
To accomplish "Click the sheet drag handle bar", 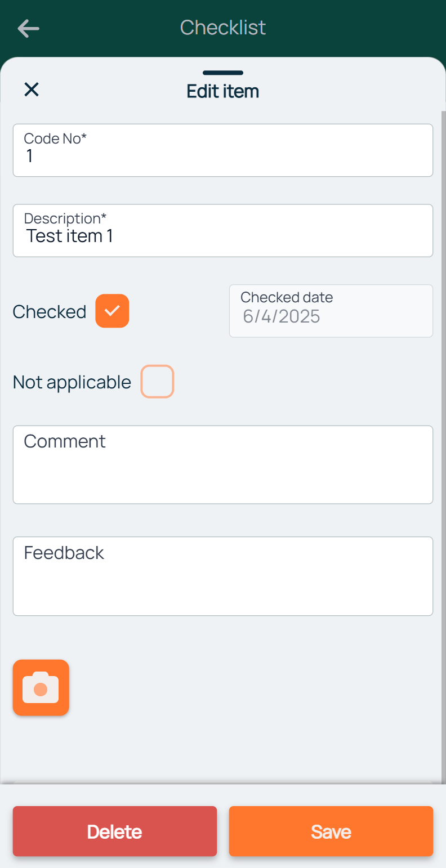I will click(x=223, y=73).
